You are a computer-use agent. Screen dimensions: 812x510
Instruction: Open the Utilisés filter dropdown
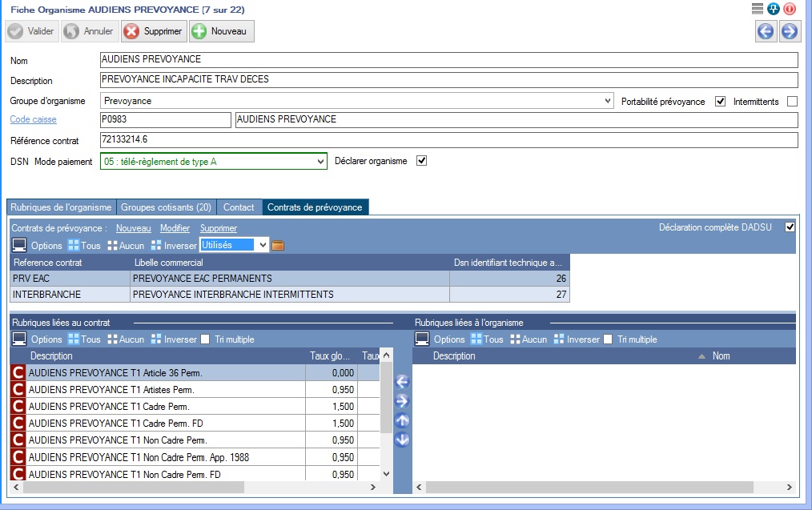click(x=263, y=245)
